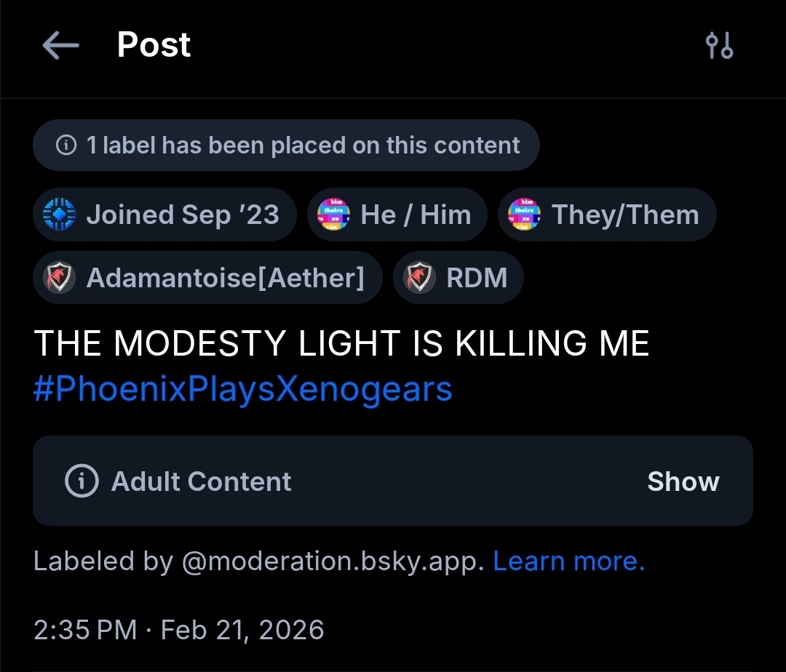Click the They/Them badge icon
786x672 pixels.
click(x=525, y=215)
